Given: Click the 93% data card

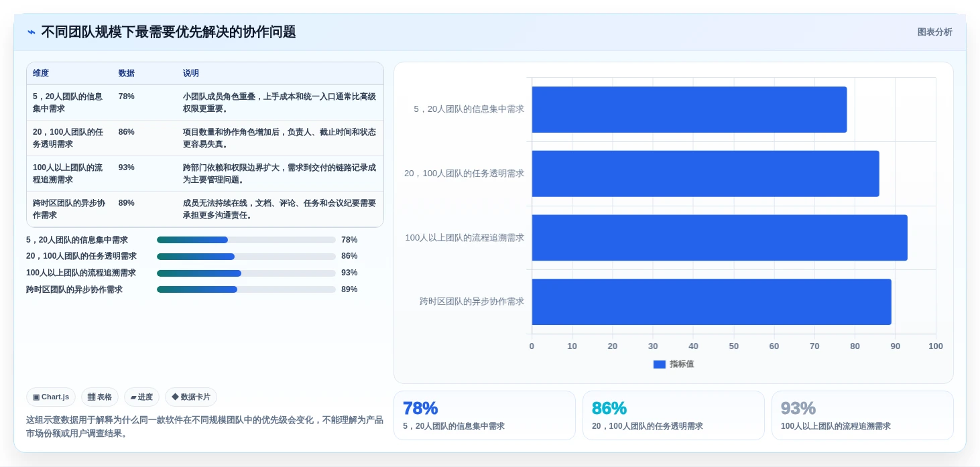Looking at the screenshot, I should coord(862,415).
